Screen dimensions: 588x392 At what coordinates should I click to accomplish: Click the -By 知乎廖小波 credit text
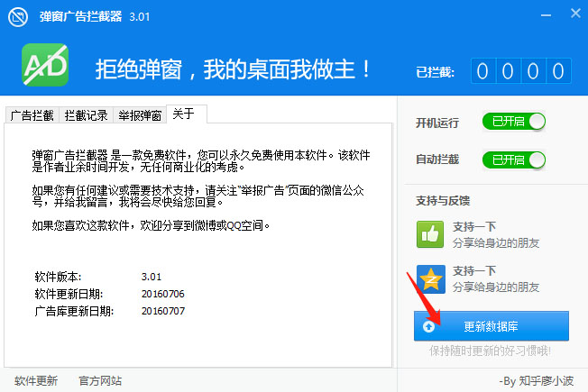[x=537, y=381]
